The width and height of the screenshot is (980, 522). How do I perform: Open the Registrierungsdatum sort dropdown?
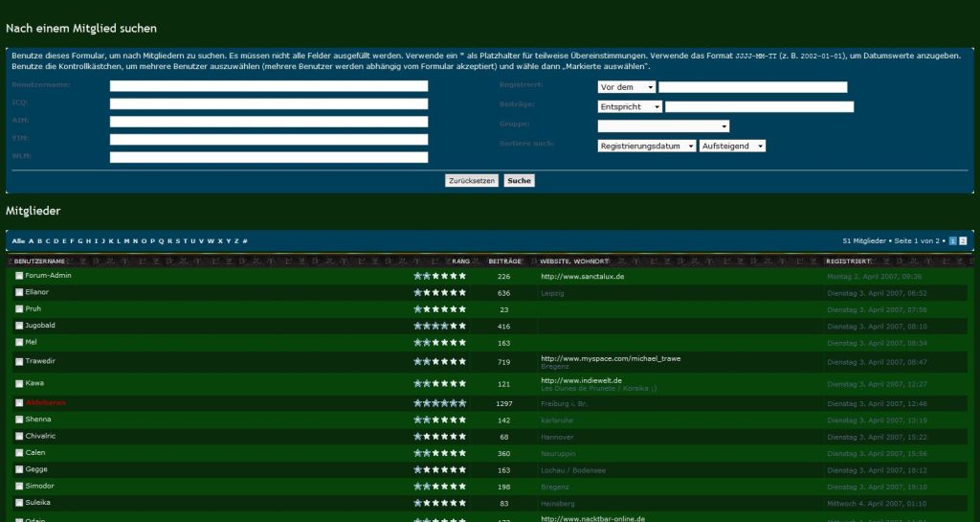646,146
